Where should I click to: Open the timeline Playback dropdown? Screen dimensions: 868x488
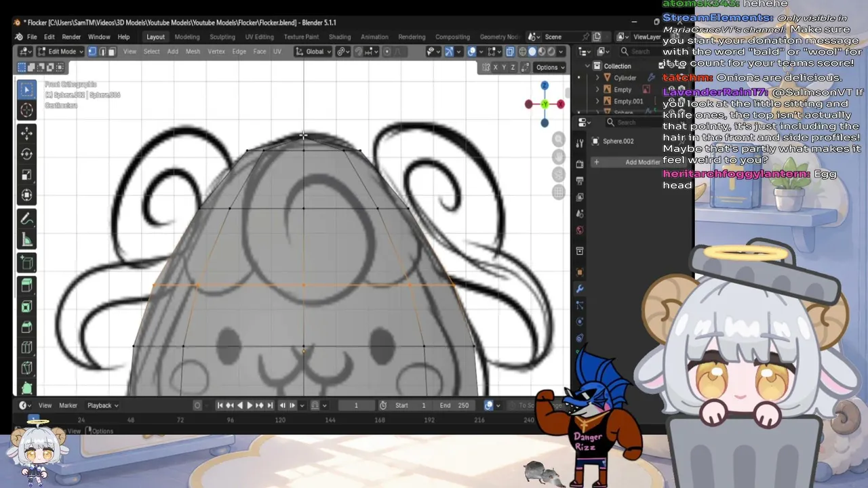point(102,405)
